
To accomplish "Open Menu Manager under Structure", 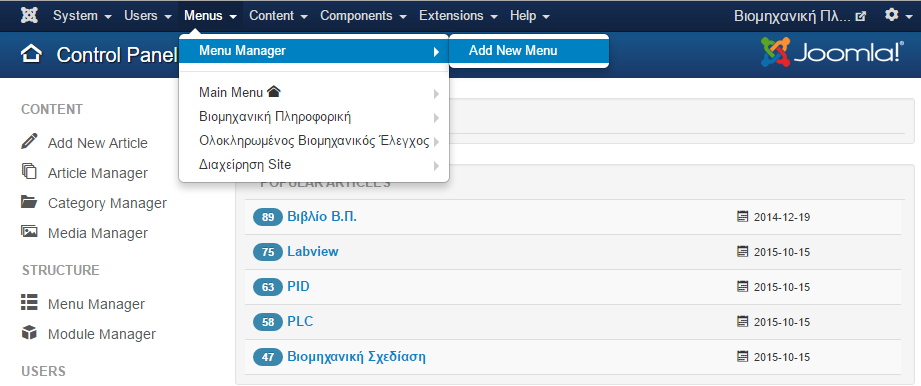I will point(96,304).
